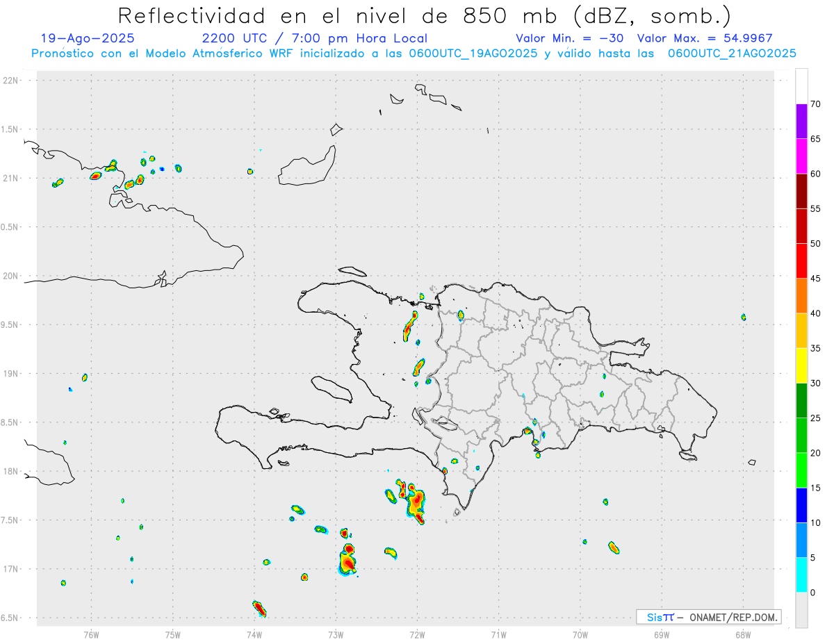Pick the yellow 30–35 dBZ colorbar segment
This screenshot has height=644, width=834.
[801, 365]
